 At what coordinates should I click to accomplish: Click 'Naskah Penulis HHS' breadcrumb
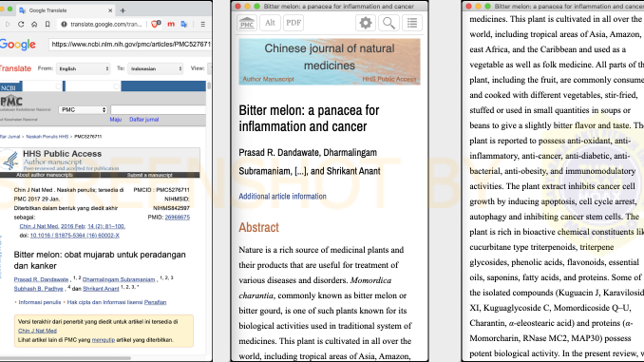[47, 137]
